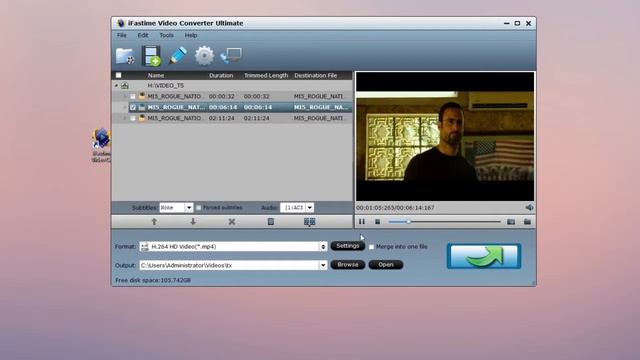Select the H:\VIDEO_TS row text
Screen dimensions: 640x360
[x=166, y=86]
